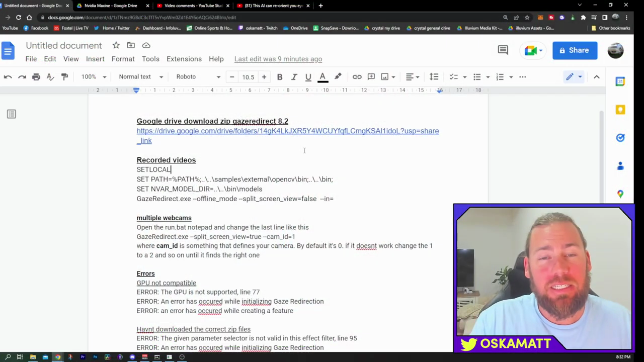Open the editing mode pencil dropdown

(x=574, y=77)
